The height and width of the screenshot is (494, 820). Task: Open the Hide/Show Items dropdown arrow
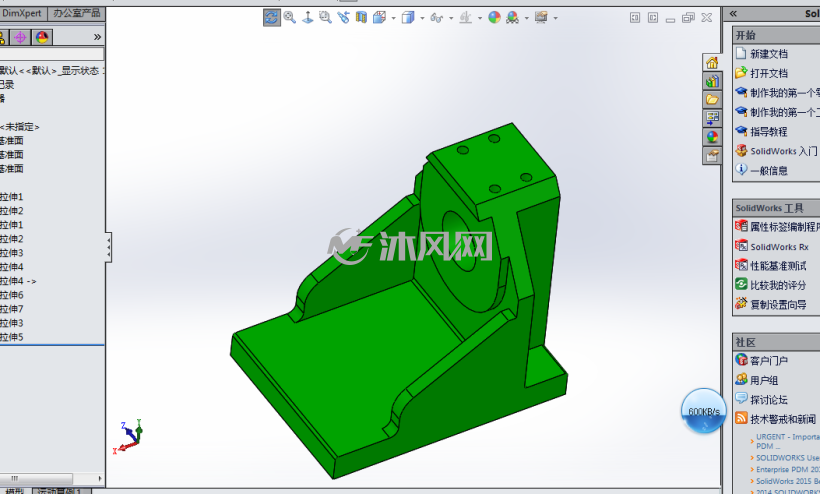click(x=451, y=18)
